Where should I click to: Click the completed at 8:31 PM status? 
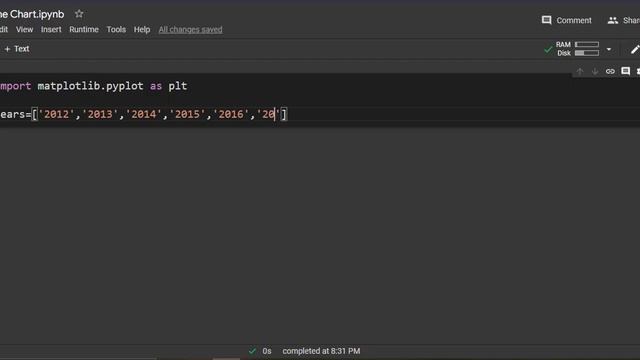pos(321,351)
